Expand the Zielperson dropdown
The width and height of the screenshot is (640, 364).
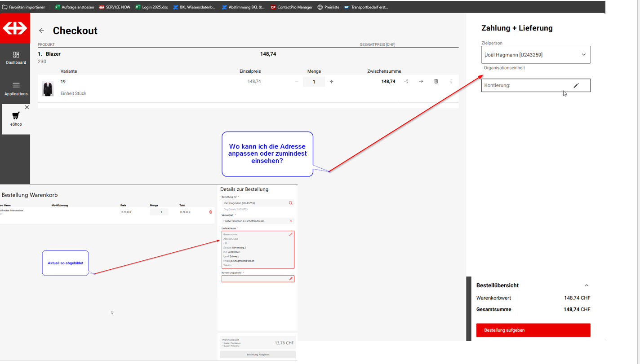pos(583,55)
